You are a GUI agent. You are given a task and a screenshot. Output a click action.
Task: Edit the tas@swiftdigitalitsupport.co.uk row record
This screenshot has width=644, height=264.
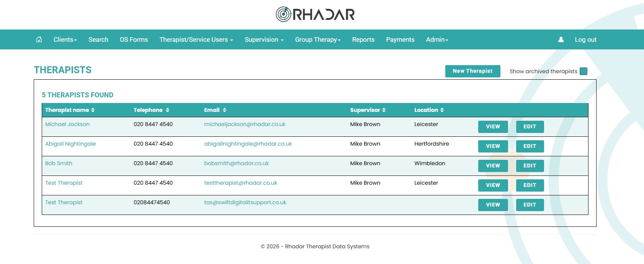[530, 205]
